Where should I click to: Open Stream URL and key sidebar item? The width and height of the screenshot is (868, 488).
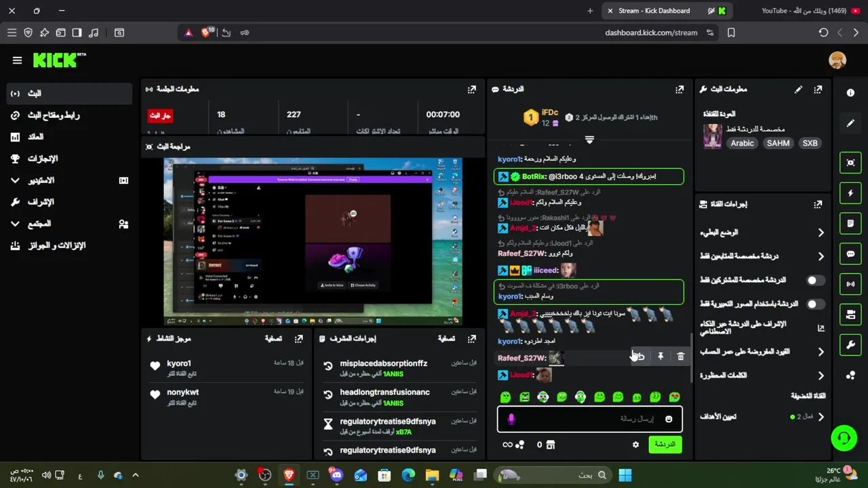pyautogui.click(x=69, y=115)
